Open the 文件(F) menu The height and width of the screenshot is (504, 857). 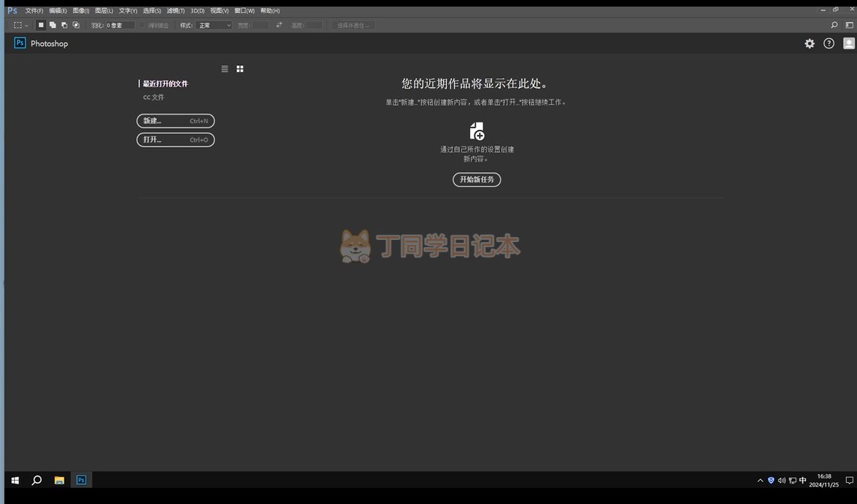coord(34,10)
